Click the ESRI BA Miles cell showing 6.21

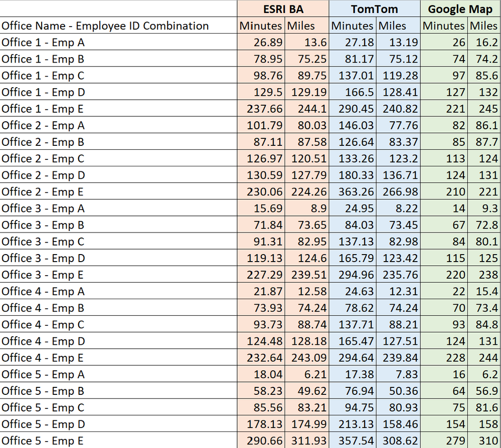[x=307, y=374]
